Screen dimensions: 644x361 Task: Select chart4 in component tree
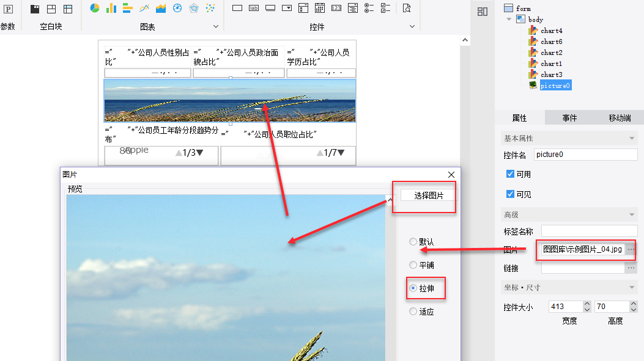[x=551, y=31]
